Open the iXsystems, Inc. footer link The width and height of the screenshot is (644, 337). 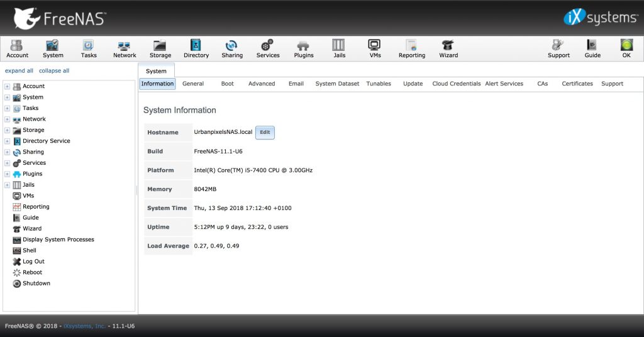tap(85, 326)
